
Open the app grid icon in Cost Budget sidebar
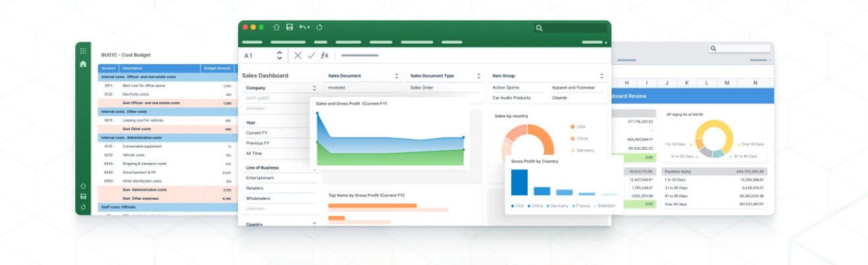point(83,51)
